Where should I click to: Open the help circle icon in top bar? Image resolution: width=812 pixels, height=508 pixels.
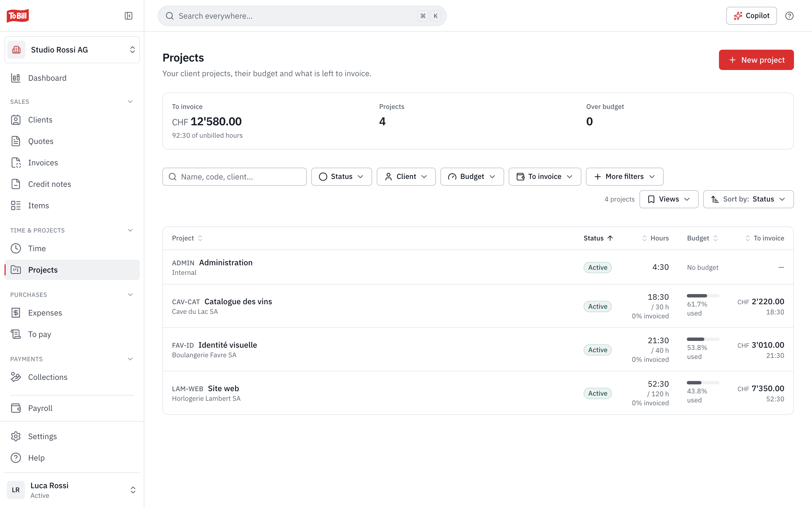[x=789, y=16]
